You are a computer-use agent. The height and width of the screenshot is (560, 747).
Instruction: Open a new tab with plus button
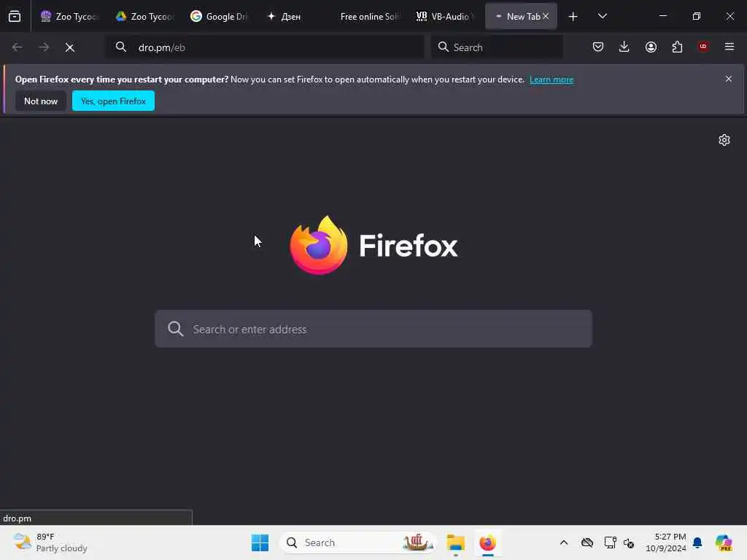click(x=573, y=17)
